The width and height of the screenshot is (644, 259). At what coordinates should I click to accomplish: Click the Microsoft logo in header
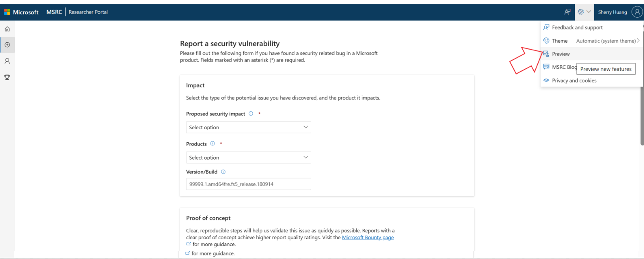point(21,12)
